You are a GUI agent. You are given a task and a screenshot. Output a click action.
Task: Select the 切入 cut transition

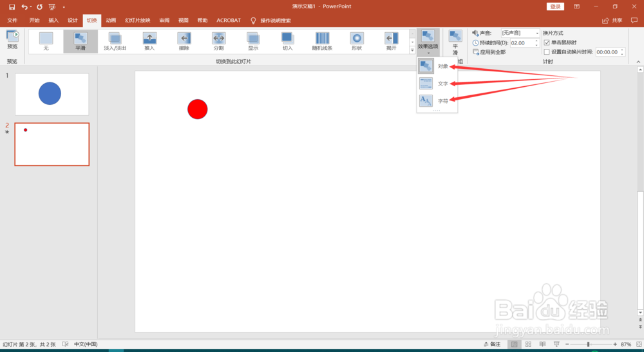point(287,41)
